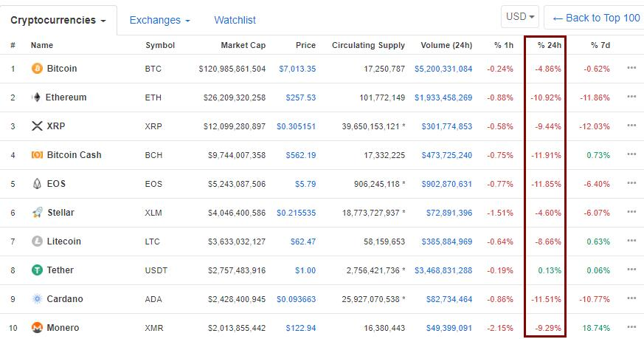The width and height of the screenshot is (644, 339).
Task: Click the Ethereum diamond logo icon
Action: click(x=37, y=97)
